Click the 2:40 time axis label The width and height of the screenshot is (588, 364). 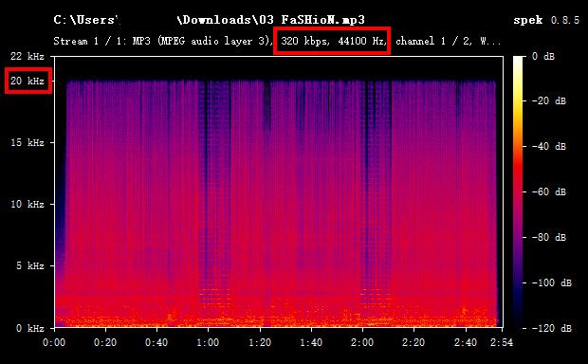tap(466, 342)
